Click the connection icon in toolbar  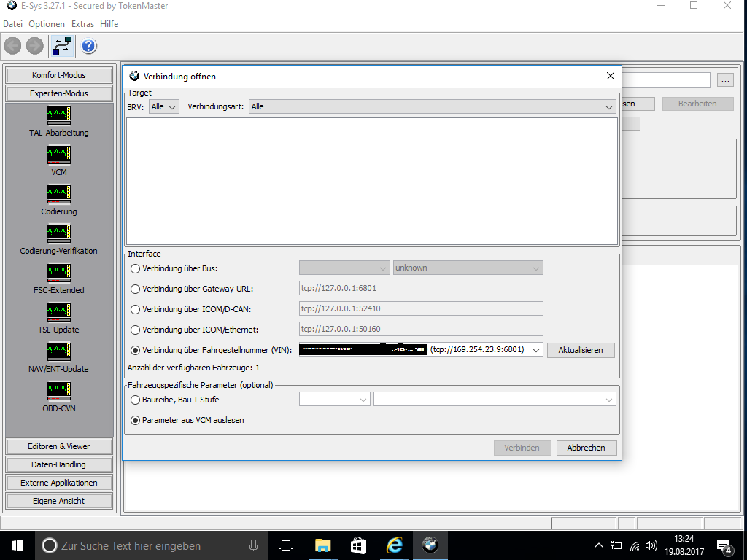point(61,47)
